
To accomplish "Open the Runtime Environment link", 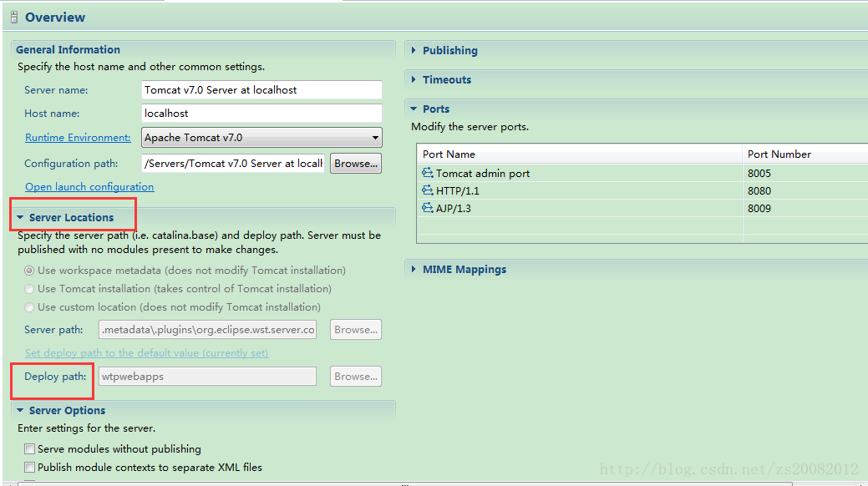I will 78,137.
